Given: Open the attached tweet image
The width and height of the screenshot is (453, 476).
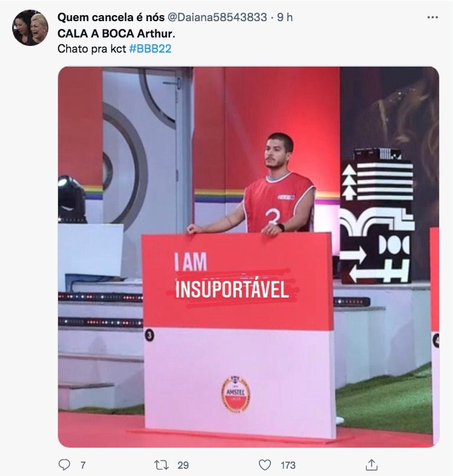Looking at the screenshot, I should point(249,257).
